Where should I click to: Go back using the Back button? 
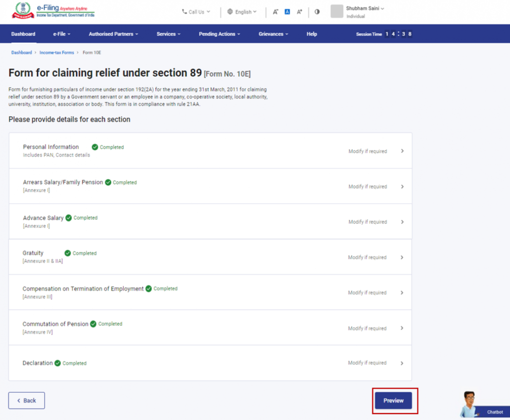coord(26,400)
